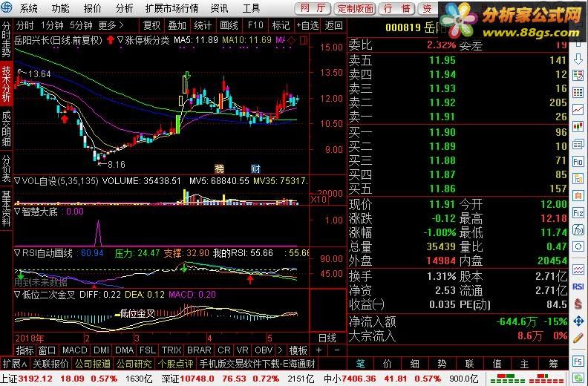Show more indicators with the > arrow
The width and height of the screenshot is (588, 386).
click(280, 350)
